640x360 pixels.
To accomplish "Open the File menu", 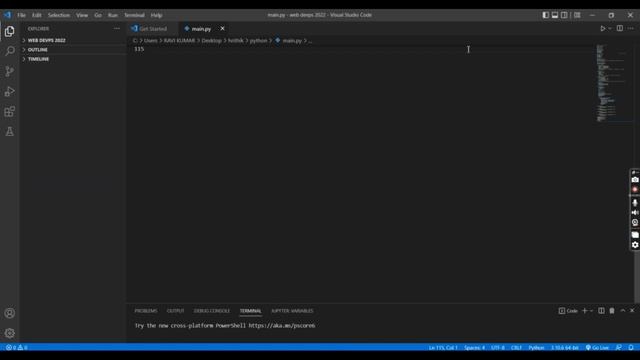I will [x=21, y=15].
